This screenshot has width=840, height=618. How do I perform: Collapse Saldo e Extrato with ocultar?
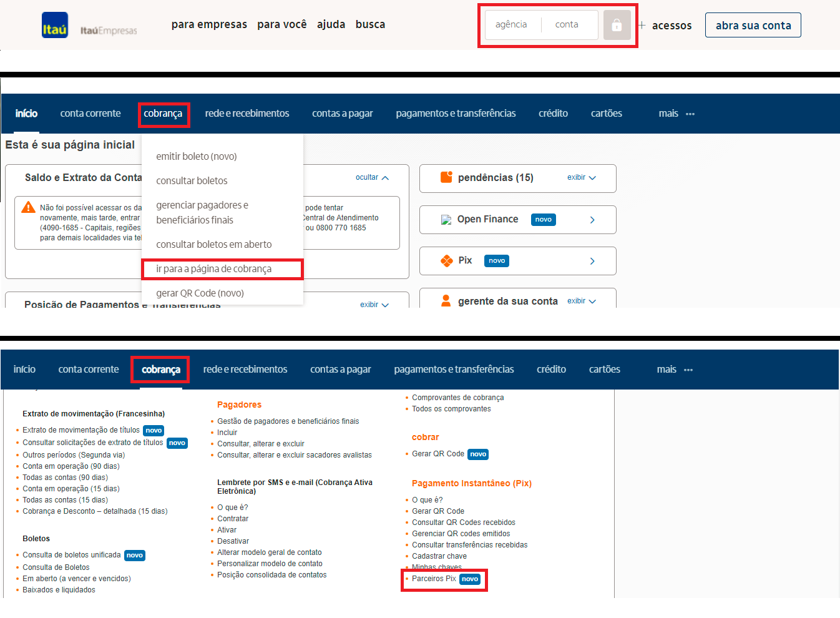[x=372, y=177]
